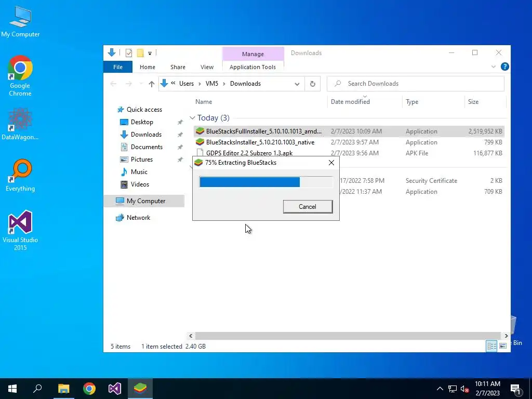Select the 709 KB Application row
Viewport: 532px width, 399px height.
[422, 192]
